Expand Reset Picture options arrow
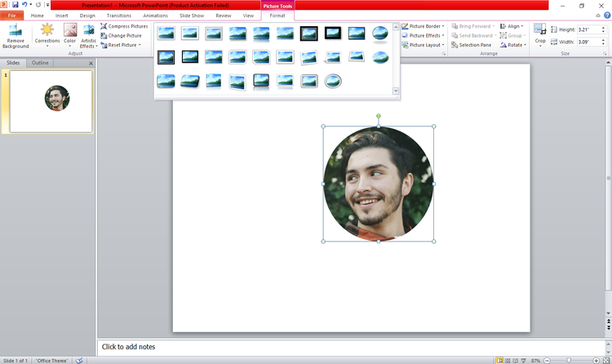This screenshot has width=612, height=364. pyautogui.click(x=140, y=45)
